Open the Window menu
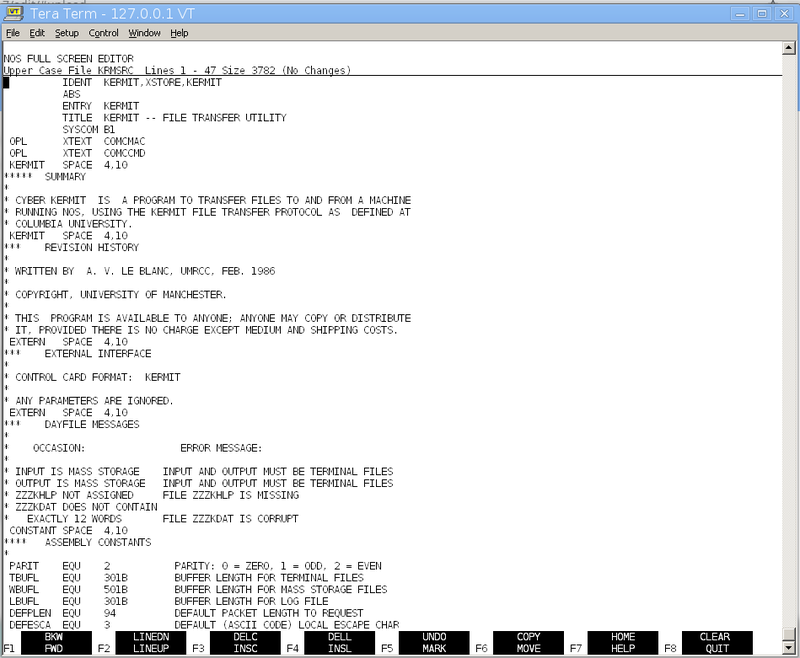Image resolution: width=800 pixels, height=658 pixels. pyautogui.click(x=144, y=33)
